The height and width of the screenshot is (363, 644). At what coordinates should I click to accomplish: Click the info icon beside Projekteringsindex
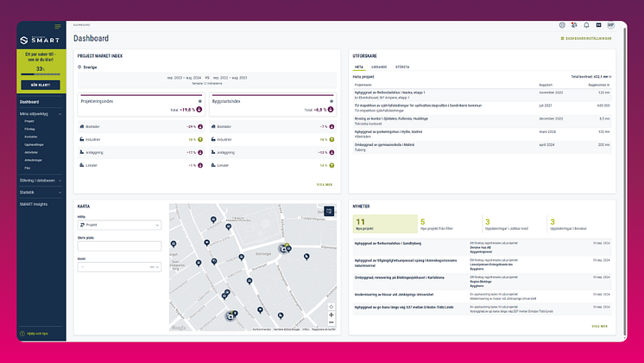199,100
